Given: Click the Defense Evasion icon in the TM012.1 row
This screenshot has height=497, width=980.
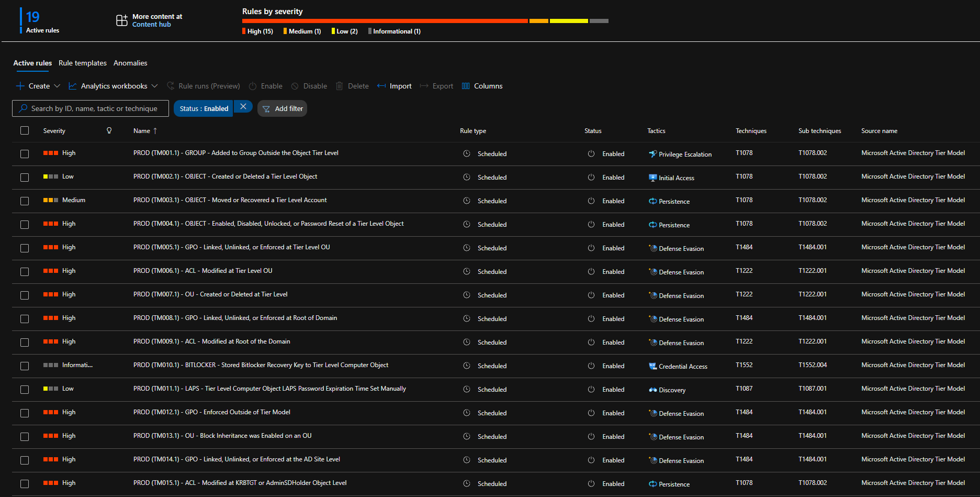Looking at the screenshot, I should click(x=652, y=413).
